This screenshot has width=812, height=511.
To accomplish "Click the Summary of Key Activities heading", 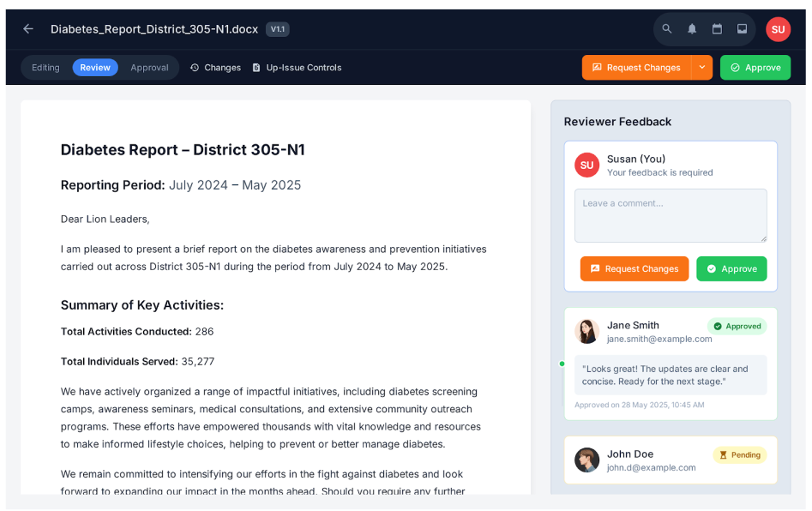I will 141,305.
